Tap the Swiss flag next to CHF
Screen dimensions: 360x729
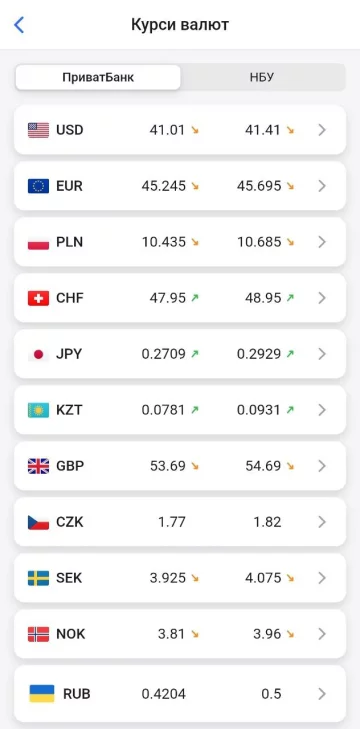click(x=38, y=298)
